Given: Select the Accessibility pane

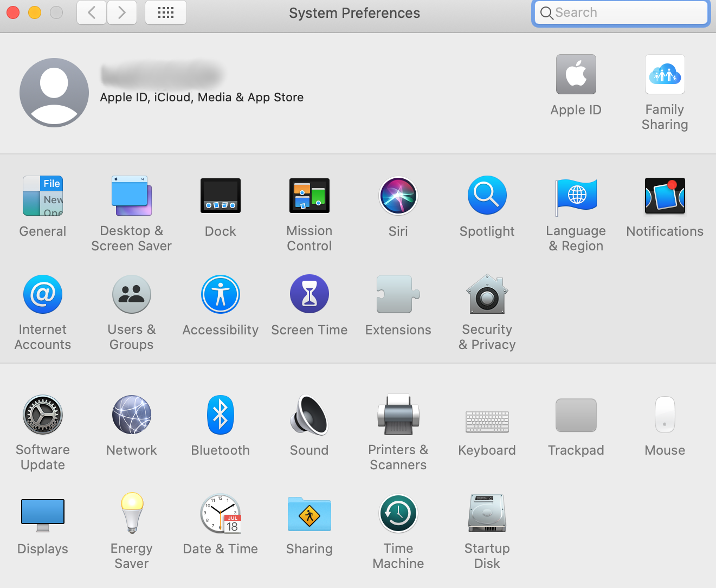Looking at the screenshot, I should 220,295.
